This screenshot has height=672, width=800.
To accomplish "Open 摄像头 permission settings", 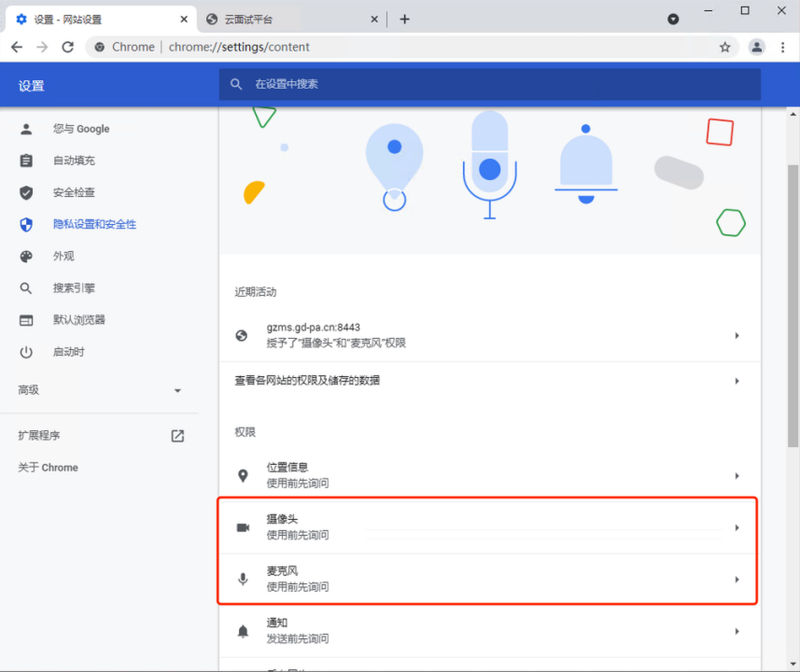I will (490, 527).
